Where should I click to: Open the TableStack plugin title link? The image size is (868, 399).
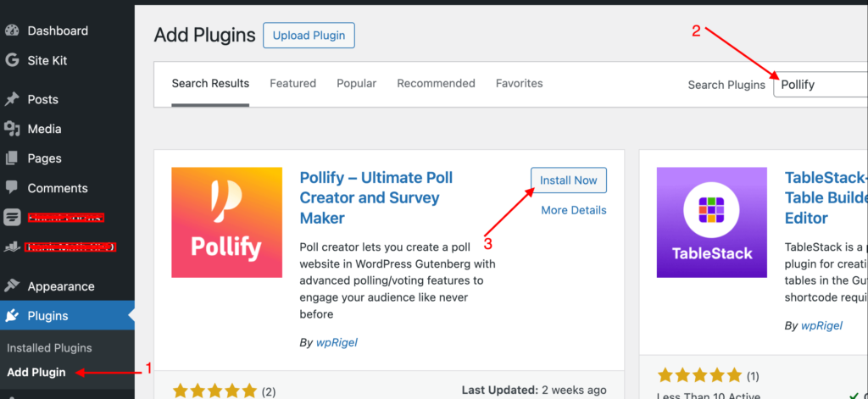click(826, 198)
